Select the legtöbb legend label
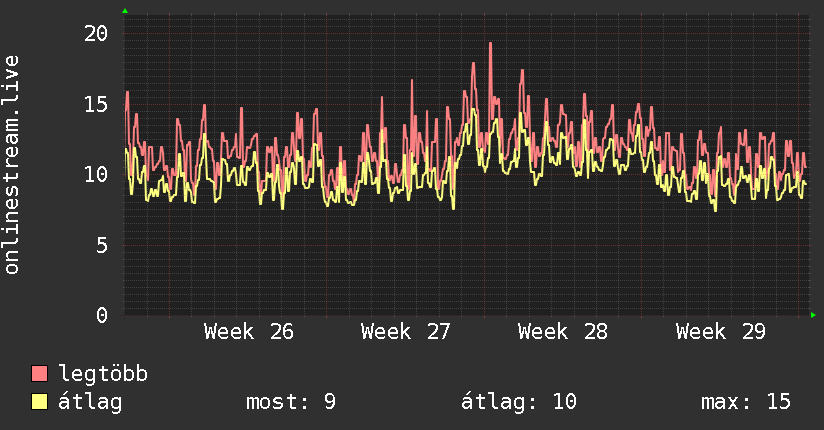Viewport: 824px width, 430px height. coord(103,374)
